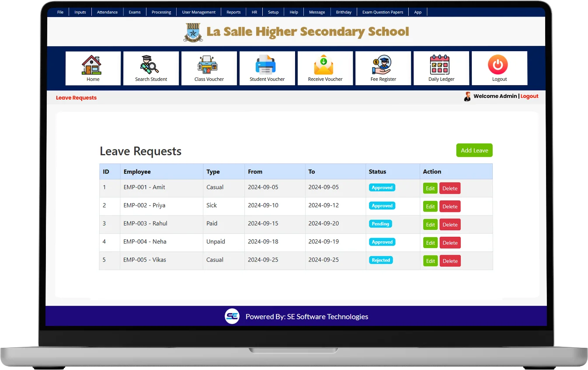Click the Home house icon
The image size is (588, 370).
[93, 65]
